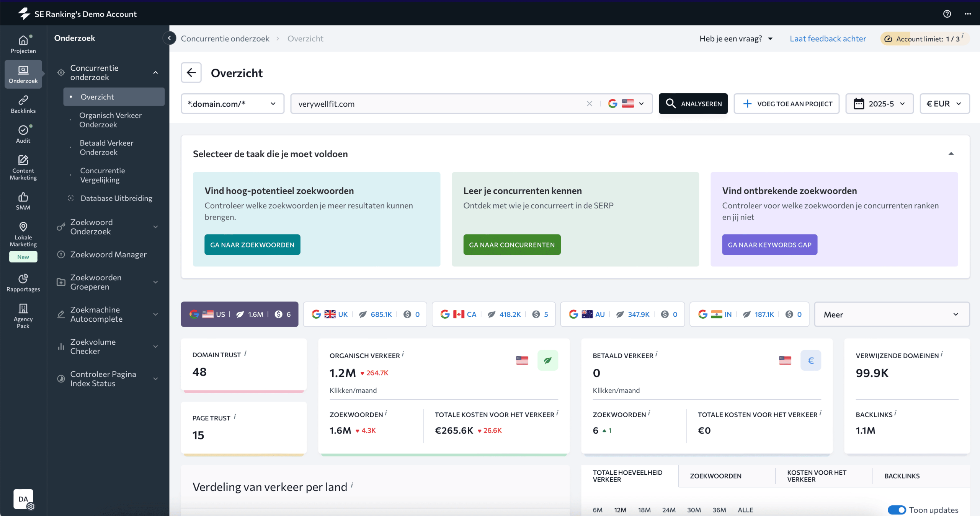
Task: Open SMM thumbs-up icon
Action: pyautogui.click(x=23, y=197)
